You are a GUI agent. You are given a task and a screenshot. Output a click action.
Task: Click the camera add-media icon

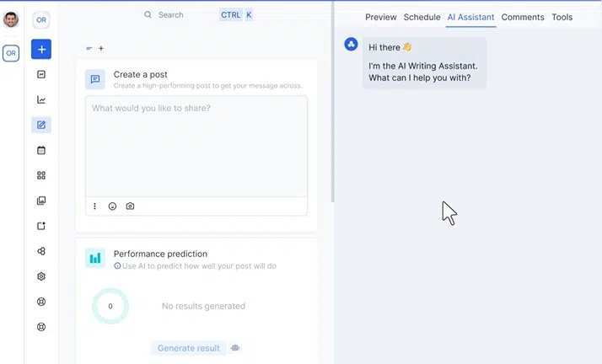(x=130, y=206)
